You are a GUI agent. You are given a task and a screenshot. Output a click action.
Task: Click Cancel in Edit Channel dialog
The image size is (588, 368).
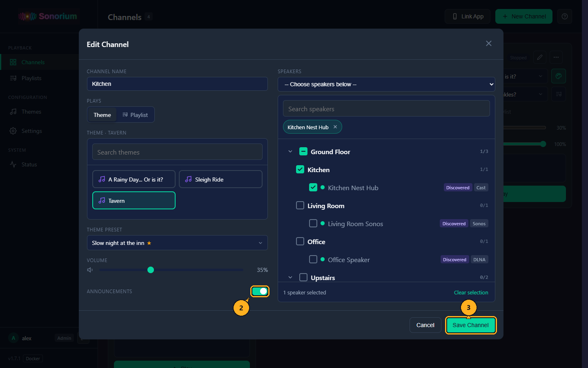(x=425, y=325)
